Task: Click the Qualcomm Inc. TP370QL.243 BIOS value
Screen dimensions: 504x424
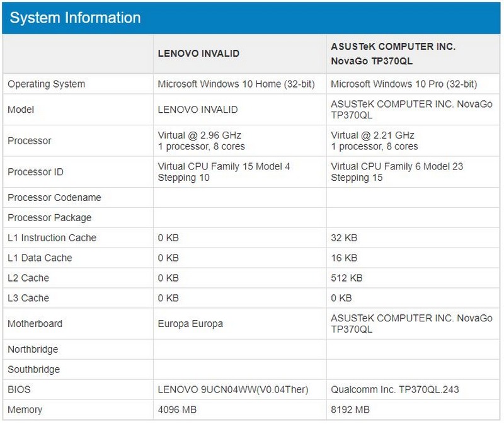Action: [395, 389]
